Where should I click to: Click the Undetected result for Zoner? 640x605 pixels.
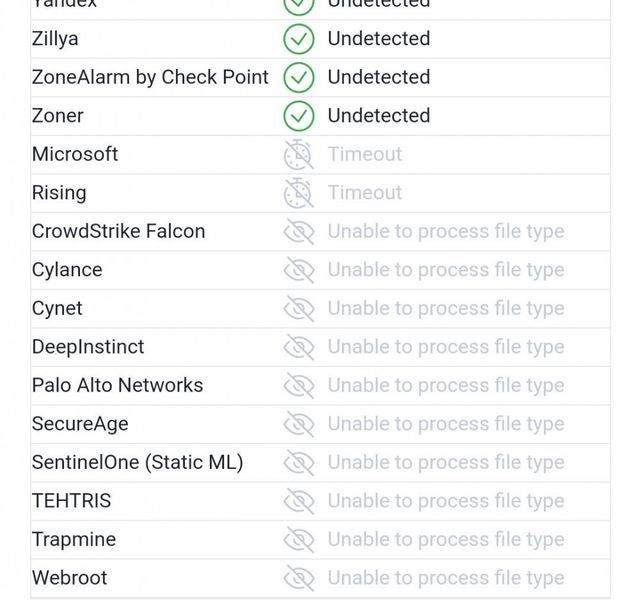point(378,116)
